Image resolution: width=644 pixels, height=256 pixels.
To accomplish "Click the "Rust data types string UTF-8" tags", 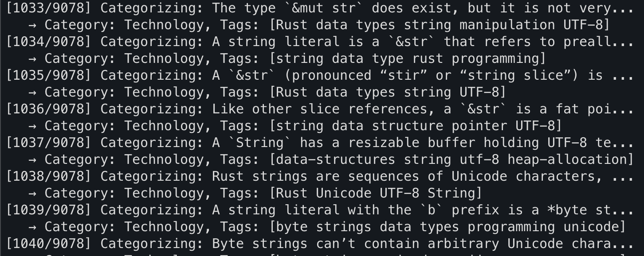I will tap(388, 92).
